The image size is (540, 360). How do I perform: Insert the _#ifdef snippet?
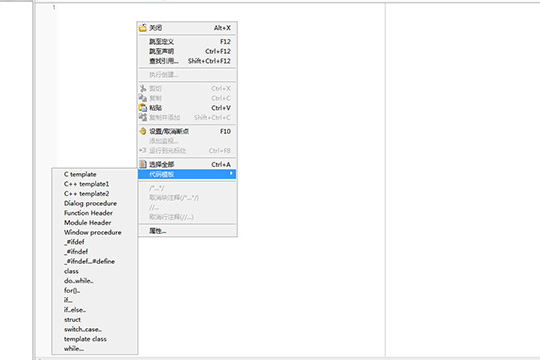tap(95, 242)
